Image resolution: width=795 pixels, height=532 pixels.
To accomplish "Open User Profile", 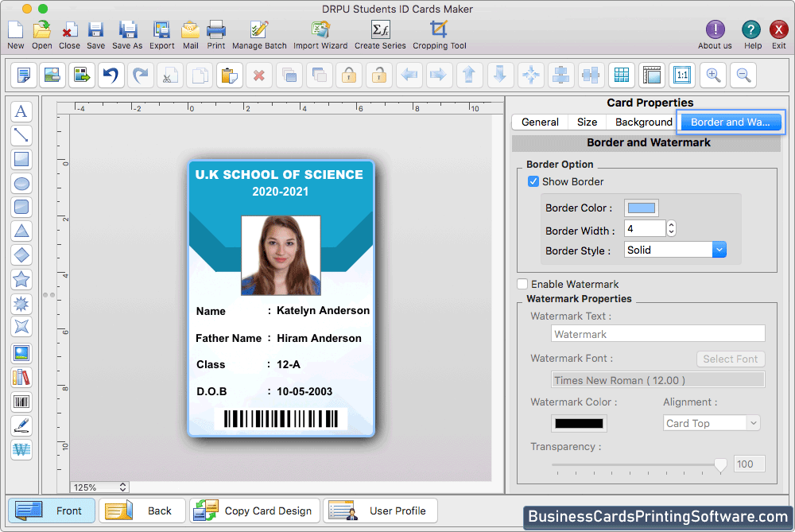I will click(x=380, y=511).
